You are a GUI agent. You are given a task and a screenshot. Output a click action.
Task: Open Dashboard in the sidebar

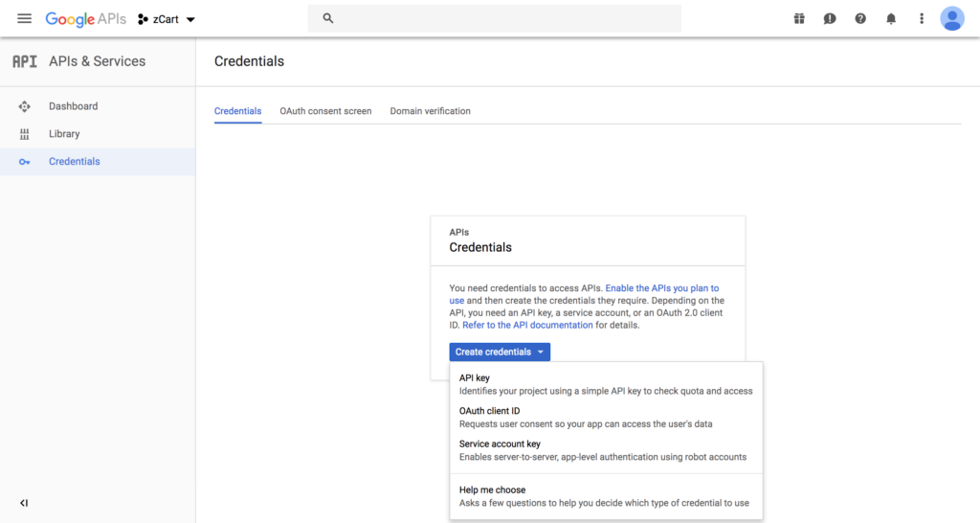(x=73, y=106)
